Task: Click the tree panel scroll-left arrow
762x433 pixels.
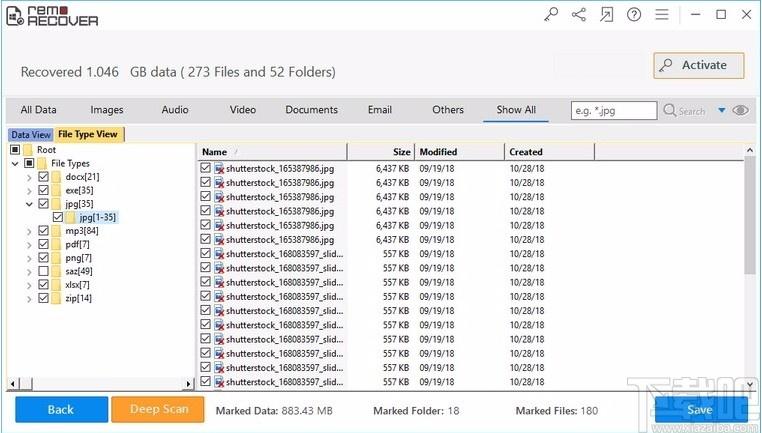Action: [x=13, y=384]
